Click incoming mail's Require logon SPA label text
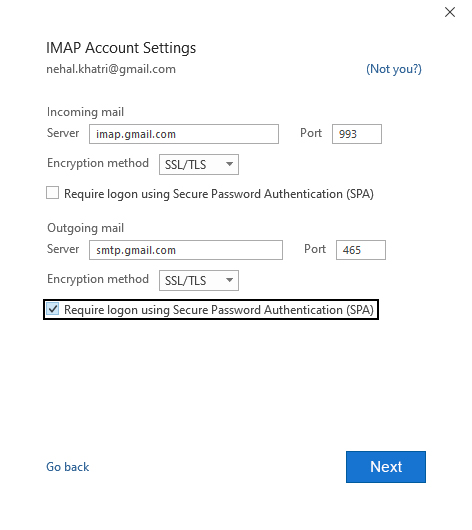The image size is (472, 530). (219, 194)
